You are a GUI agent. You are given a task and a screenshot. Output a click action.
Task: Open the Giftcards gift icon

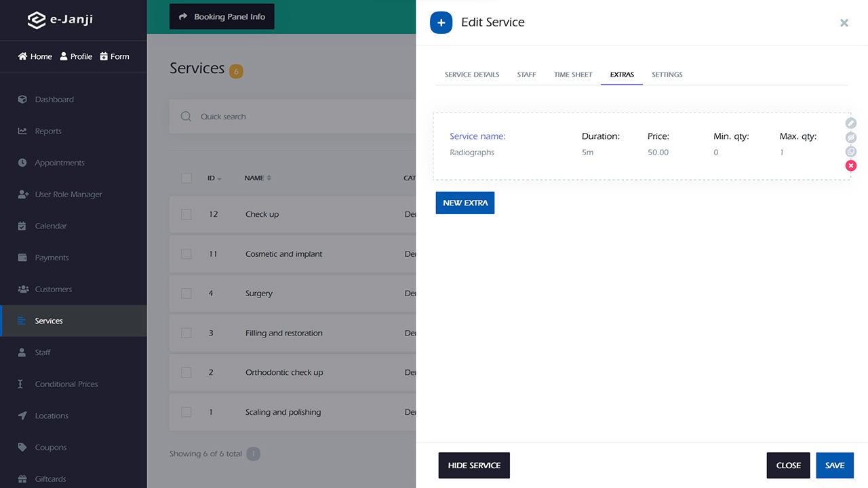click(22, 479)
